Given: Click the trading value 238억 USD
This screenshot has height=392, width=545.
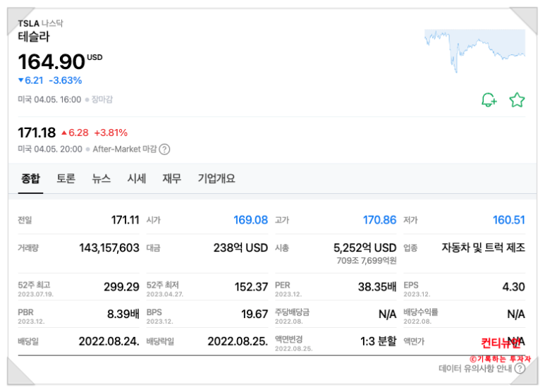Looking at the screenshot, I should coord(240,247).
